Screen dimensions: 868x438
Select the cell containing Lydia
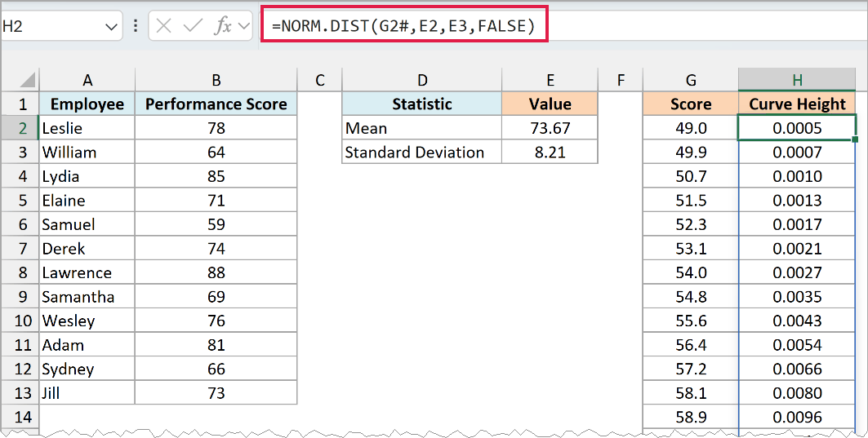87,176
